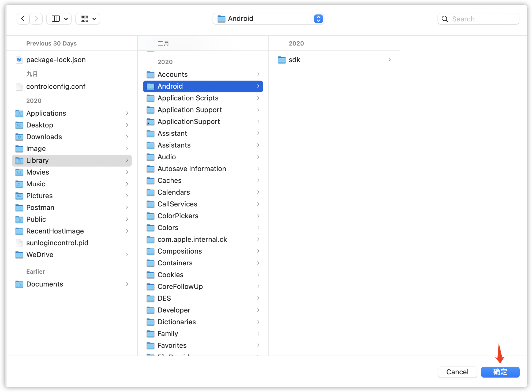The image size is (532, 392).
Task: Select the Documents folder in sidebar
Action: coord(44,284)
